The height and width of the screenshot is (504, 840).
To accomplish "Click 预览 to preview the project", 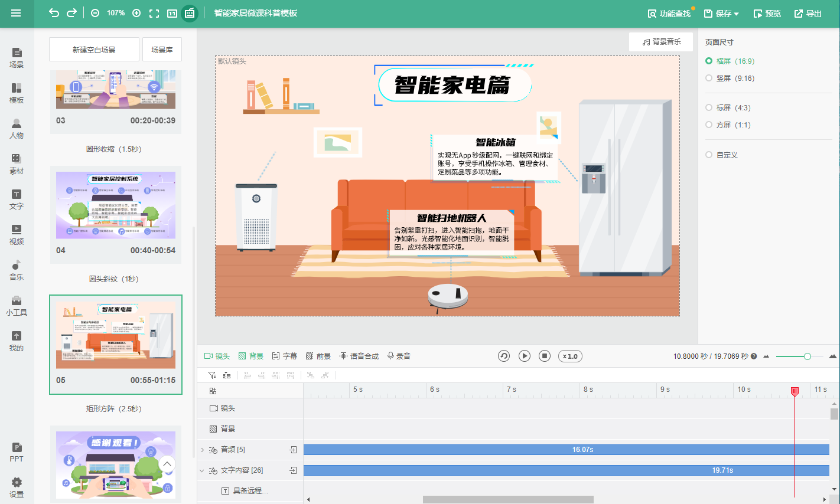I will pyautogui.click(x=767, y=14).
